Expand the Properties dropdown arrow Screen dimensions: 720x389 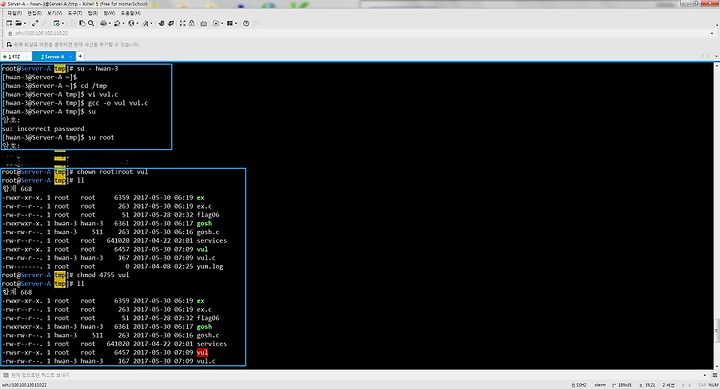62,23
